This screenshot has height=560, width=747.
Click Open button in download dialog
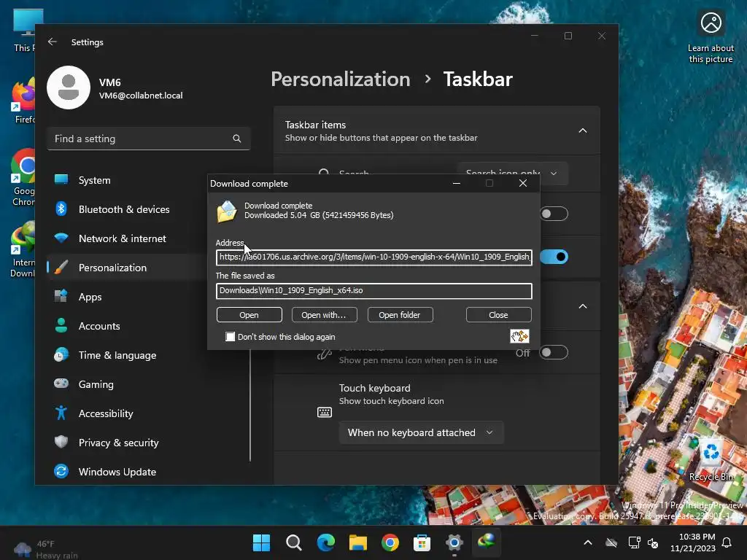249,315
